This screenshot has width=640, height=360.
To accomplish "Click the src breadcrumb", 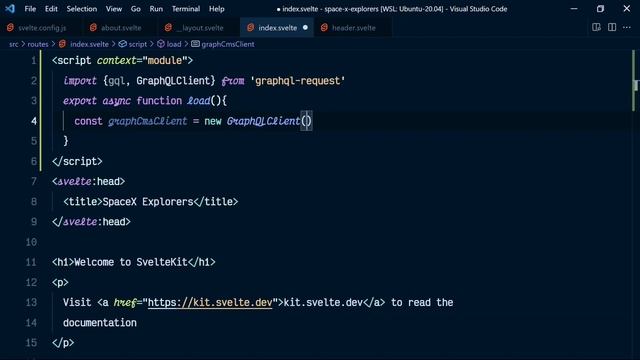I will 13,44.
